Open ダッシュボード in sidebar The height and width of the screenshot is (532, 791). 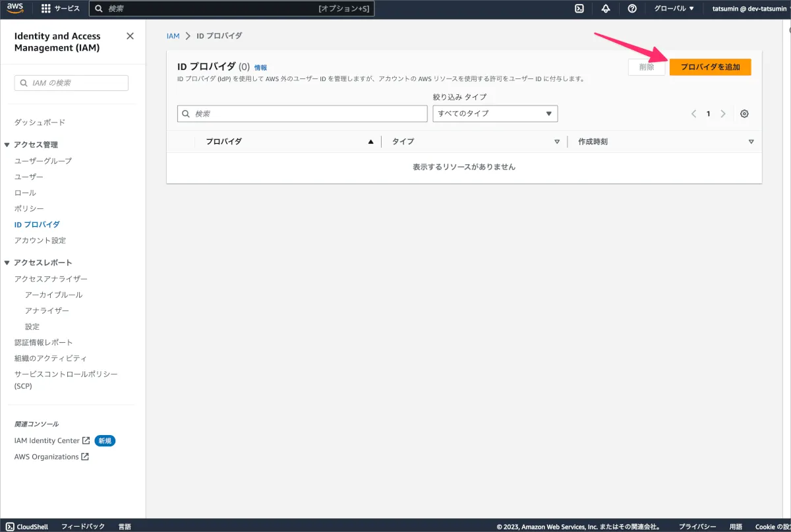[40, 123]
